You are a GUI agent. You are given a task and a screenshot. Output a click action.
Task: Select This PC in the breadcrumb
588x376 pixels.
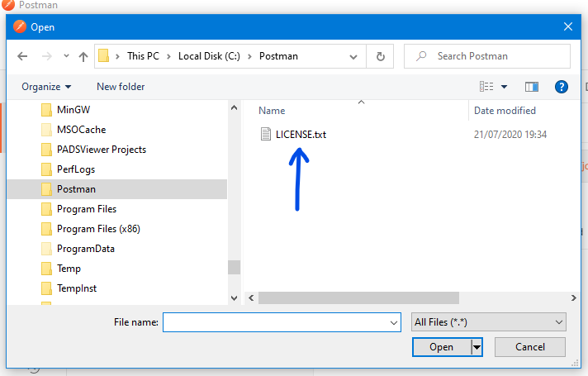143,56
